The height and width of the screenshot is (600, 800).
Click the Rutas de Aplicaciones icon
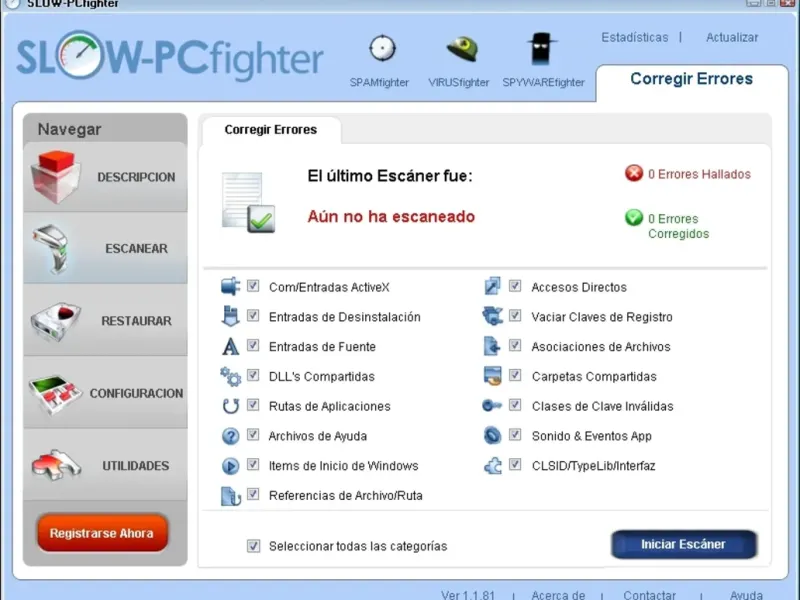pyautogui.click(x=230, y=406)
